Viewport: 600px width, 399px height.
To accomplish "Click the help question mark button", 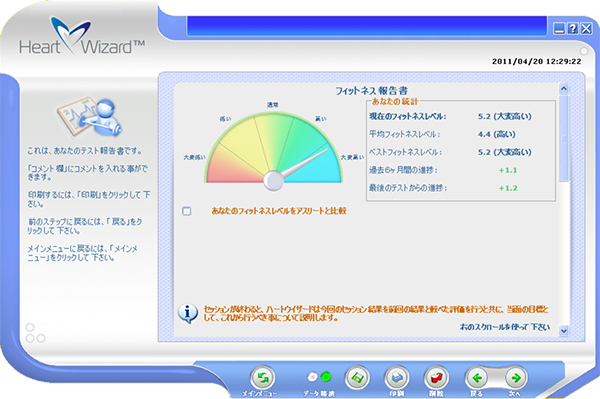I will click(x=572, y=28).
